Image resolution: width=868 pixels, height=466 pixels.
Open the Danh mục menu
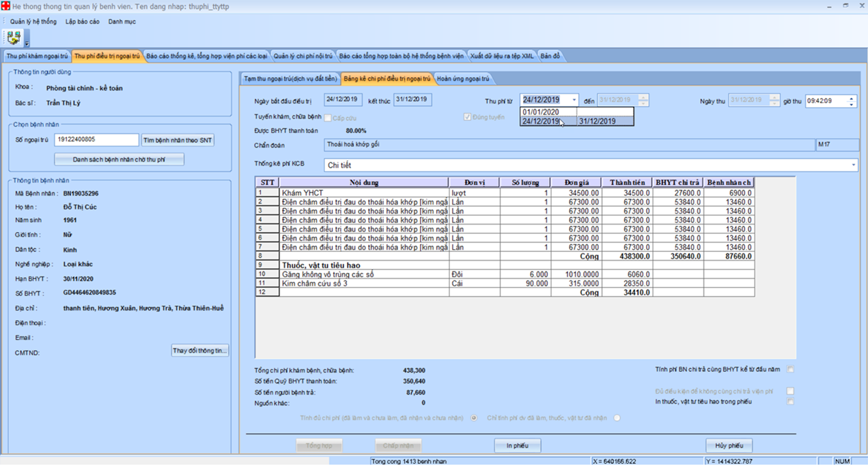tap(122, 22)
